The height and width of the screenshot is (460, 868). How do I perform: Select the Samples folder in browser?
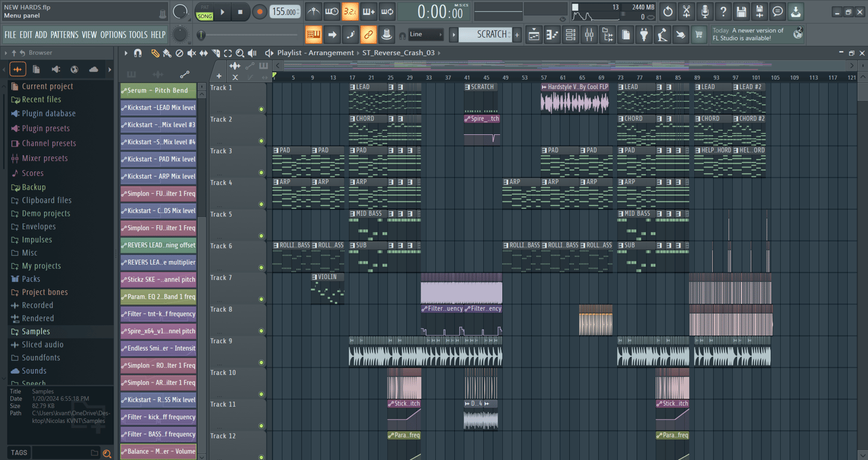tap(36, 332)
